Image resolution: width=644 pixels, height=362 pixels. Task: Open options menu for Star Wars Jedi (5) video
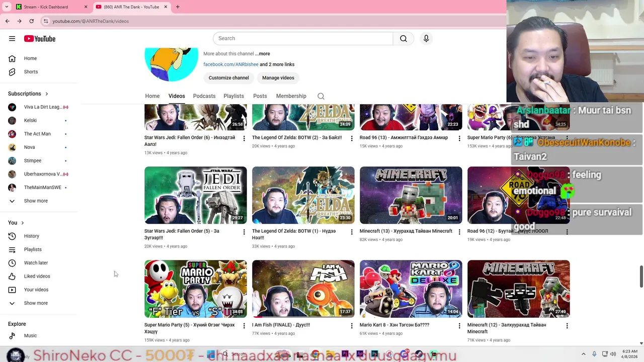pos(244,232)
